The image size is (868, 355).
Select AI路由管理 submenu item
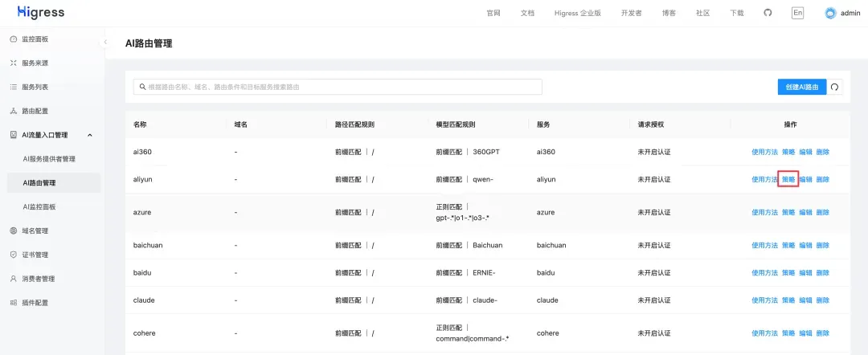(x=52, y=182)
